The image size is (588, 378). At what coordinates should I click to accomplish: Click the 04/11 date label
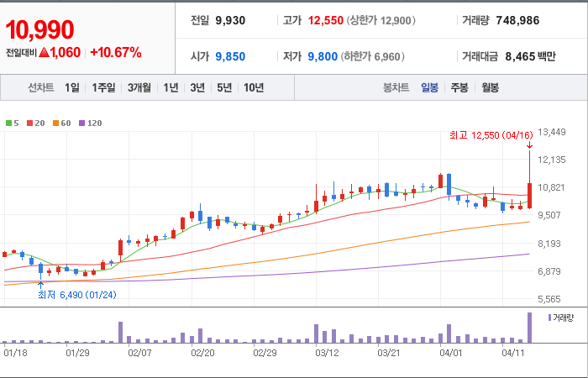point(513,354)
